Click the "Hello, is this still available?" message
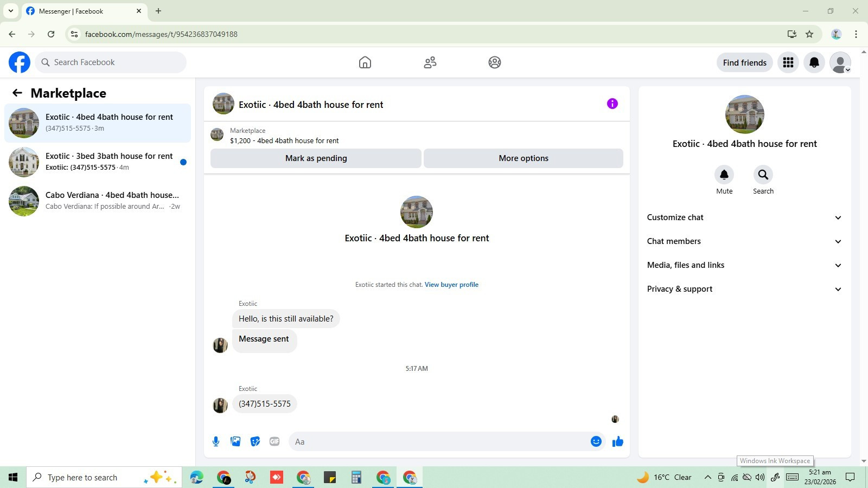The height and width of the screenshot is (488, 868). (286, 319)
